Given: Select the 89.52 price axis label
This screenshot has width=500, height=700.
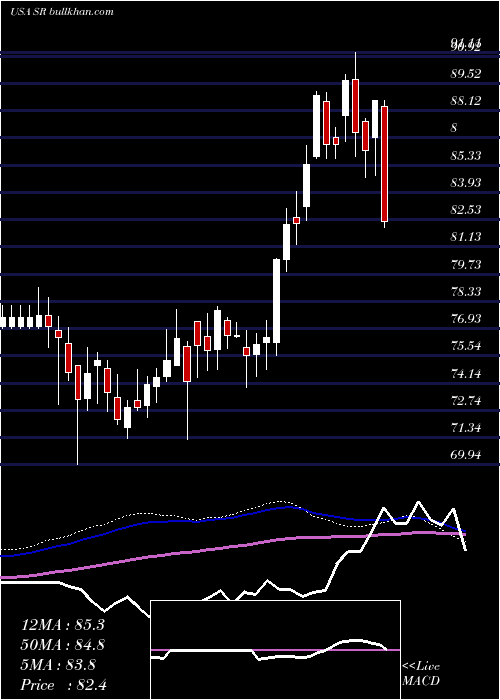Looking at the screenshot, I should point(466,74).
